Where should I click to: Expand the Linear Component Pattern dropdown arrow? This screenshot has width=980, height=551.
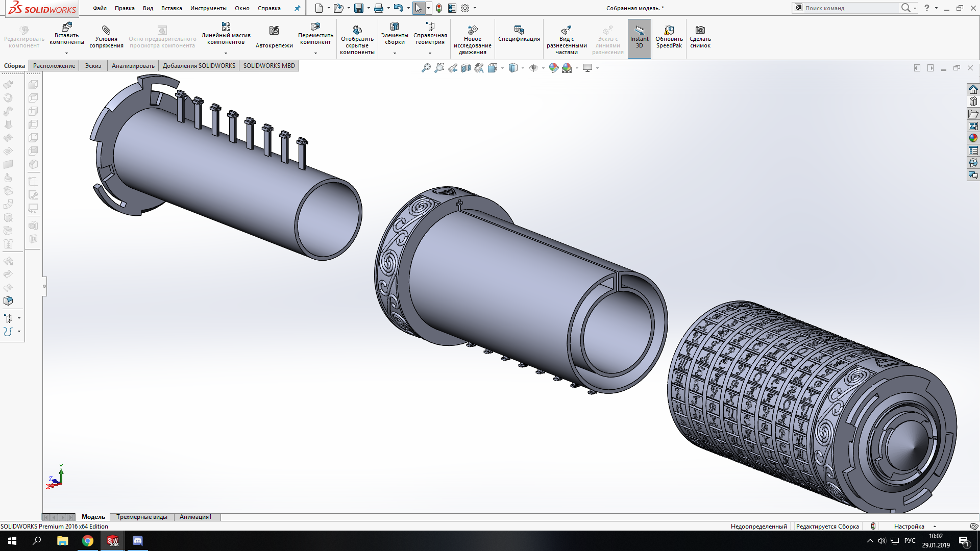pyautogui.click(x=226, y=53)
